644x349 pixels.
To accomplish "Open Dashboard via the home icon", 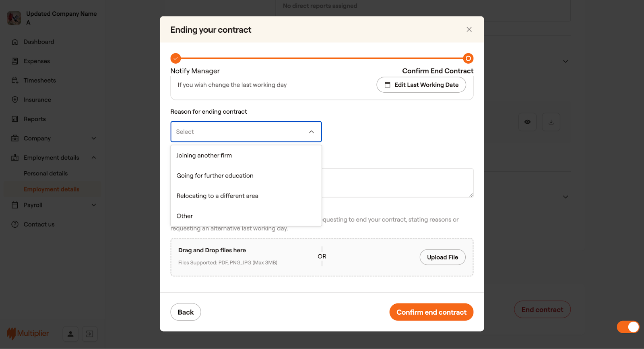I will pyautogui.click(x=15, y=42).
